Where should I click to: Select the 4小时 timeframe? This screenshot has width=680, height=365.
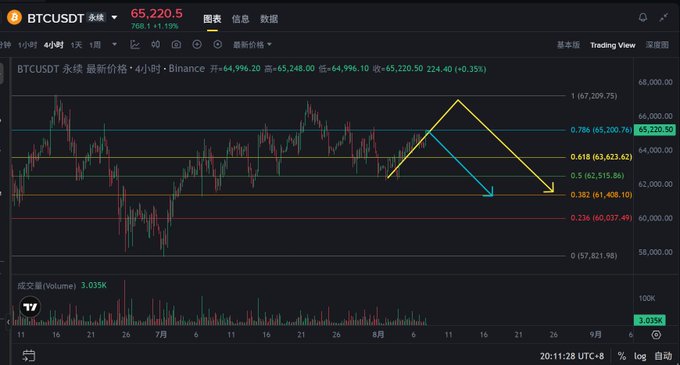(53, 45)
